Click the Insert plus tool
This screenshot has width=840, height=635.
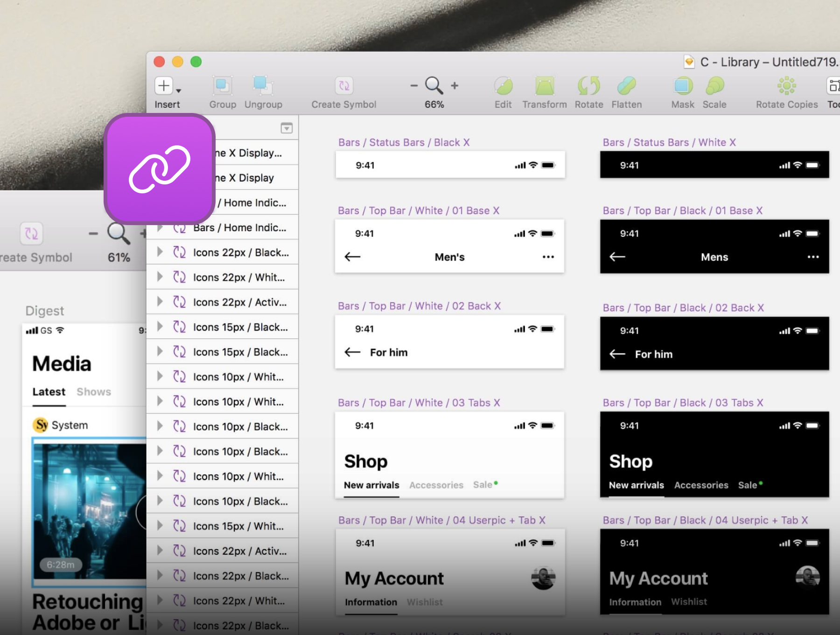pyautogui.click(x=164, y=86)
